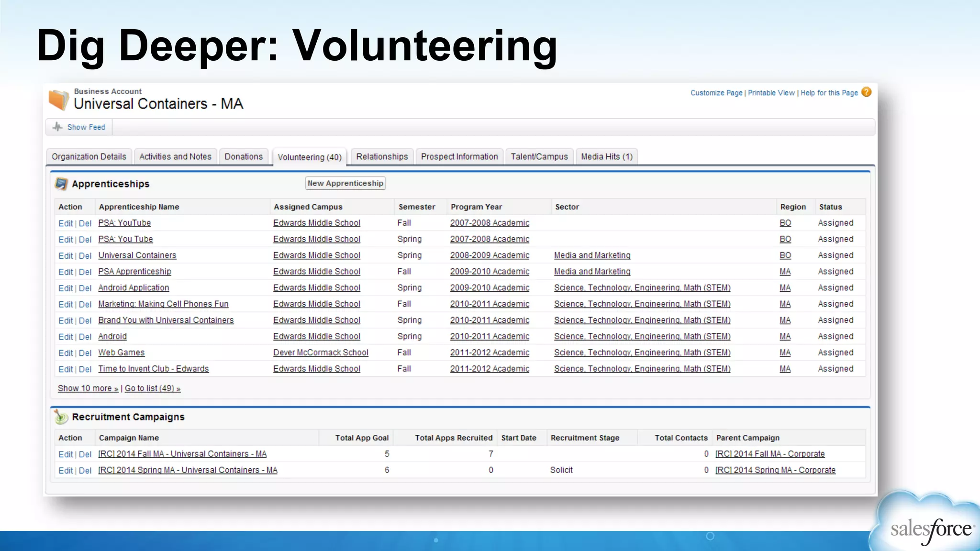Click Show 10 more link
The width and height of the screenshot is (980, 551).
[88, 388]
